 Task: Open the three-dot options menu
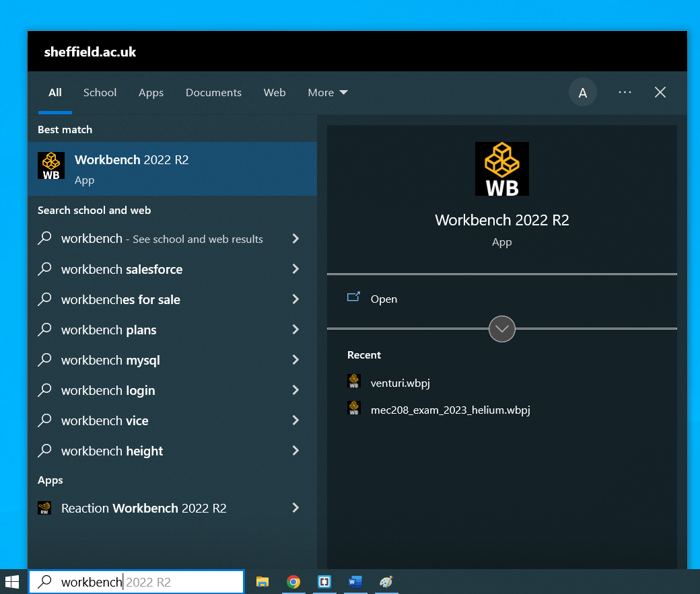pos(625,92)
